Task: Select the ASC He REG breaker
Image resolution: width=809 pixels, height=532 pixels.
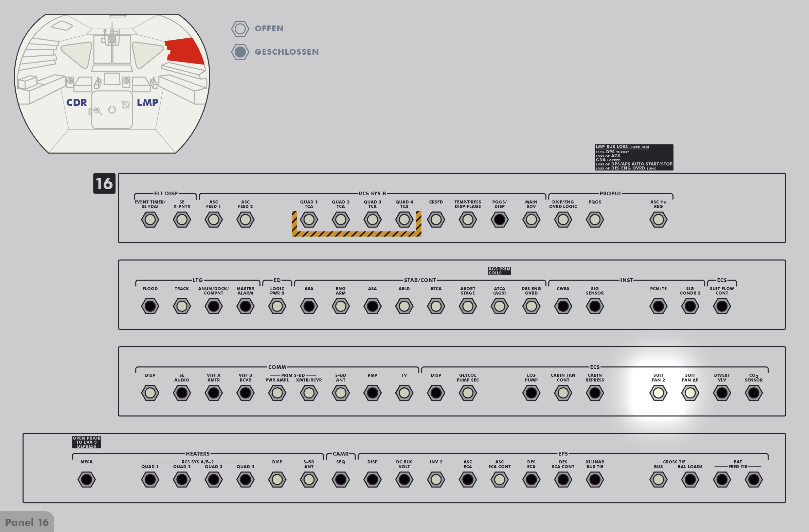Action: pyautogui.click(x=658, y=219)
